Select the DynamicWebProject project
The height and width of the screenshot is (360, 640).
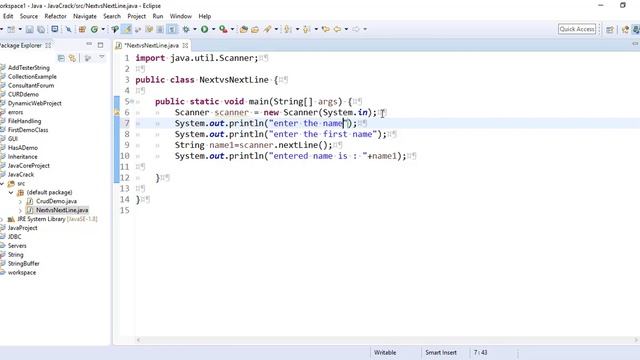pyautogui.click(x=35, y=103)
